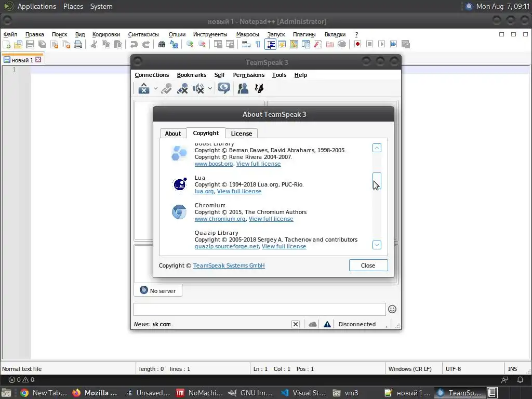Click the warning triangle in TeamSpeak status
The width and height of the screenshot is (532, 399).
(327, 324)
